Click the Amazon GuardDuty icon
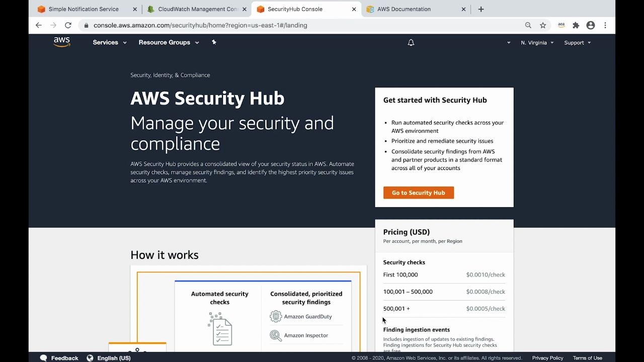This screenshot has width=644, height=362. (276, 316)
